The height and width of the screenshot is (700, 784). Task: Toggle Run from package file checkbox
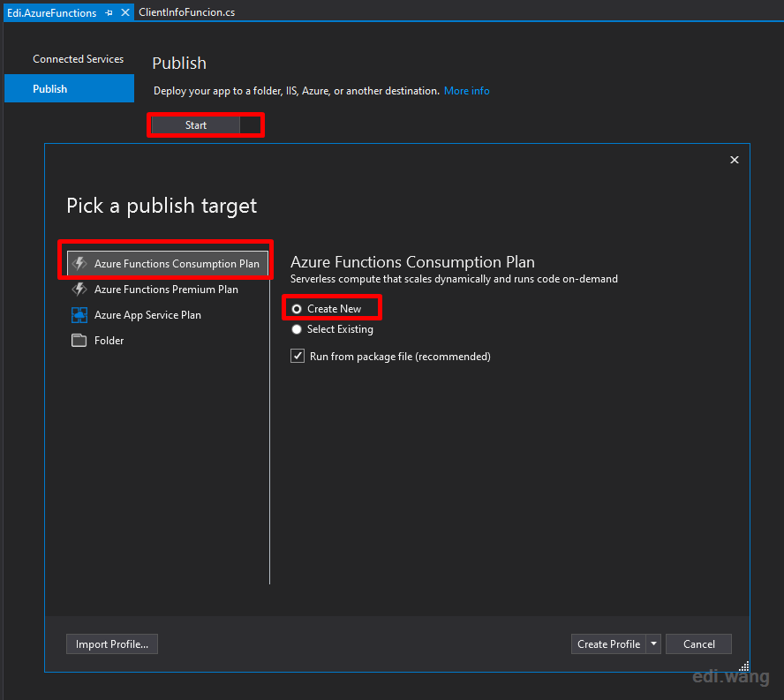click(298, 356)
